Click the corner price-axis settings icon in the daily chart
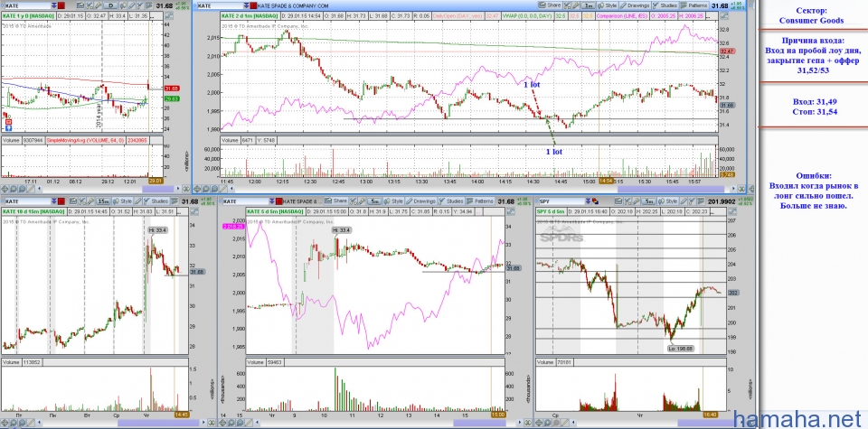 pos(168,15)
